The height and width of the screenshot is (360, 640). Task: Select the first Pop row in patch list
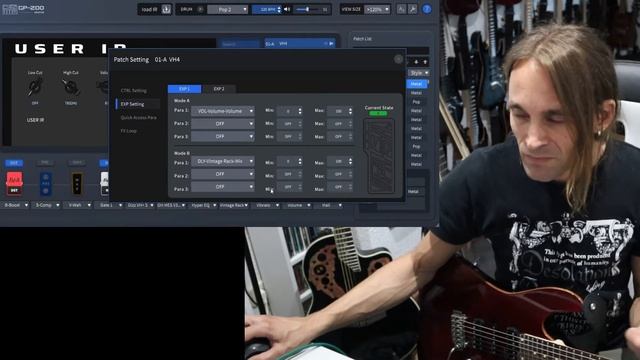point(416,102)
